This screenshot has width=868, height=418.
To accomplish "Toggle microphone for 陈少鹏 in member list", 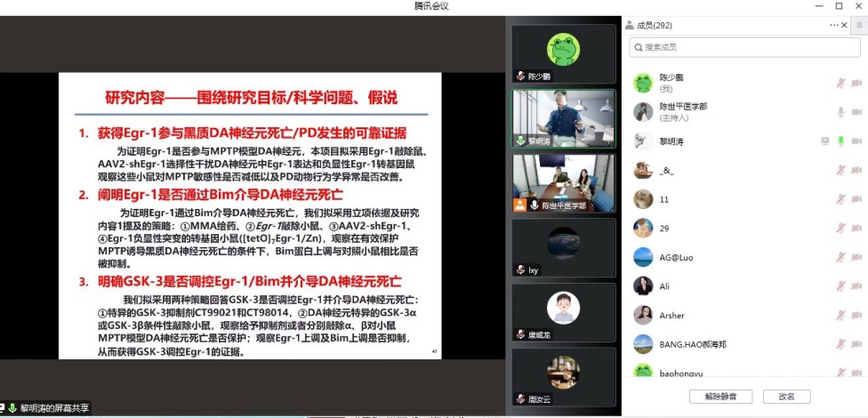I will click(x=840, y=84).
